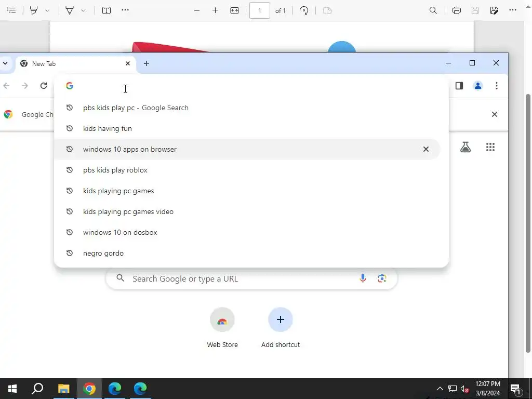532x399 pixels.
Task: Select the draw pen tool in the PDF toolbar
Action: click(x=70, y=10)
